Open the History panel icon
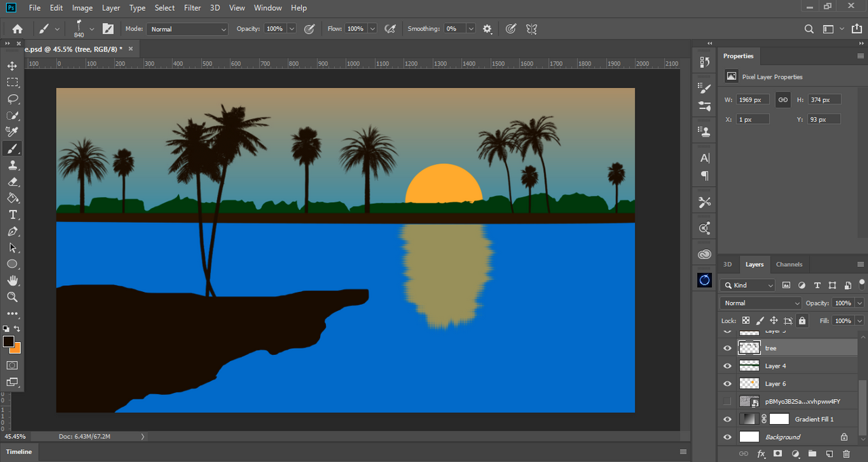Viewport: 868px width, 462px height. 705,62
